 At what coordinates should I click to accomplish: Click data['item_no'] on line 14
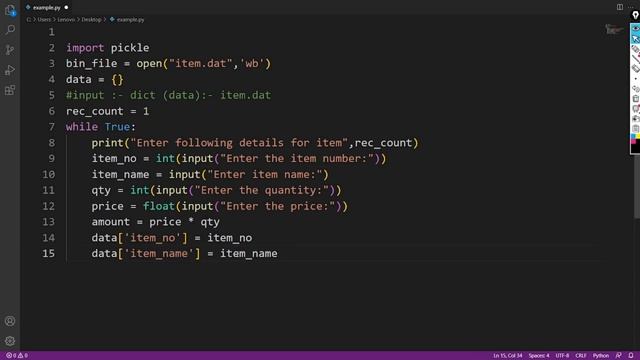(139, 238)
